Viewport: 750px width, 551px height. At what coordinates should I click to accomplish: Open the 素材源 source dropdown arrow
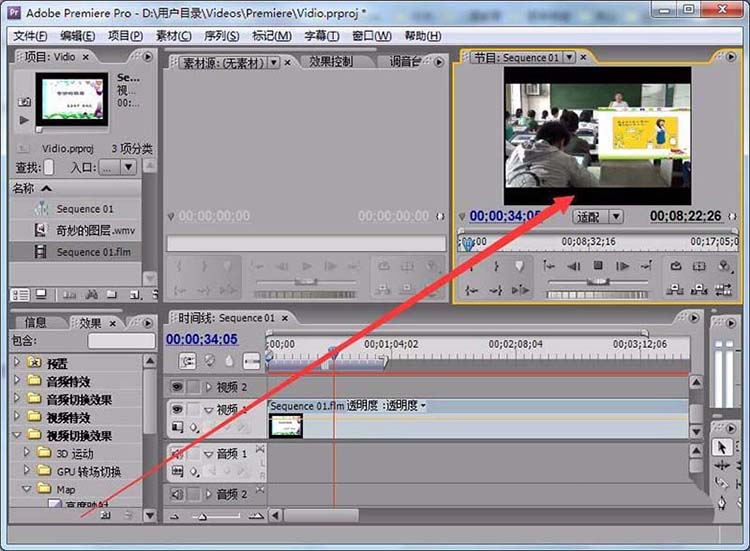(274, 62)
